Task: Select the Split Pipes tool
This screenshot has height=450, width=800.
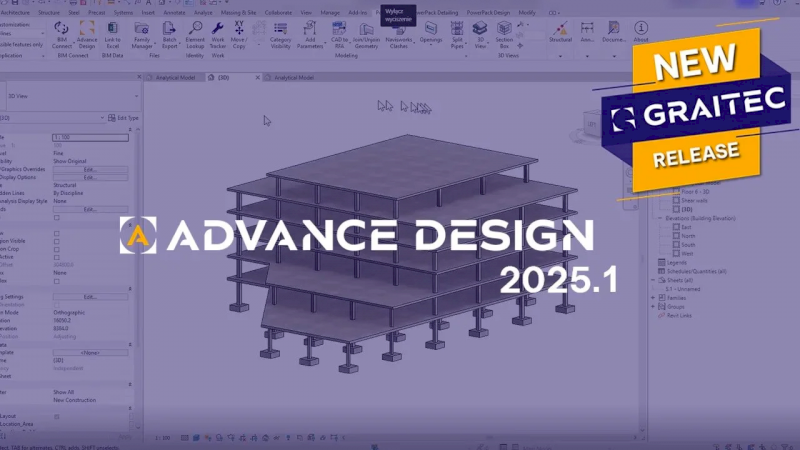Action: click(x=457, y=35)
